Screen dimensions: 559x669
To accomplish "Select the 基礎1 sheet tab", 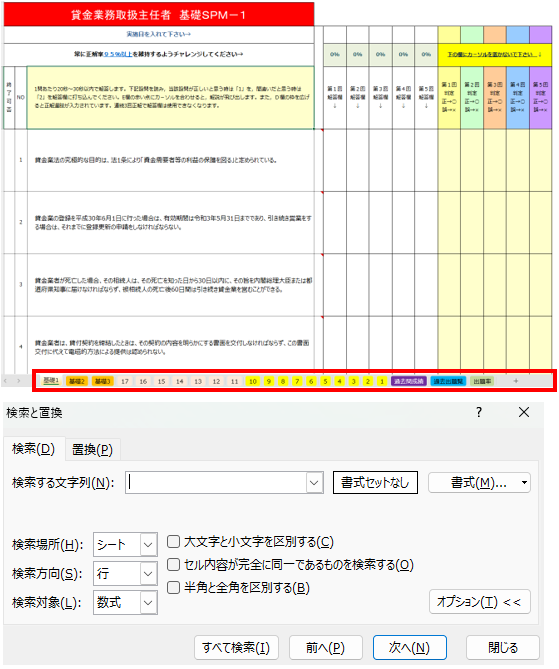I will pos(51,381).
